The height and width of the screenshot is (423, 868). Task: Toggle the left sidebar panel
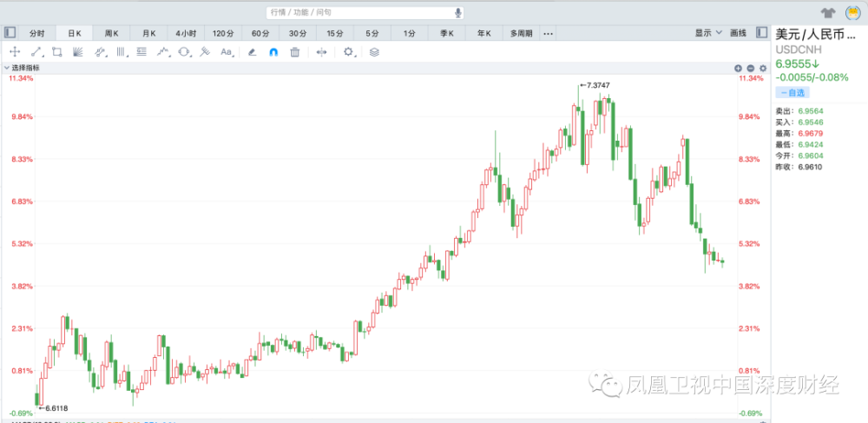coord(10,33)
